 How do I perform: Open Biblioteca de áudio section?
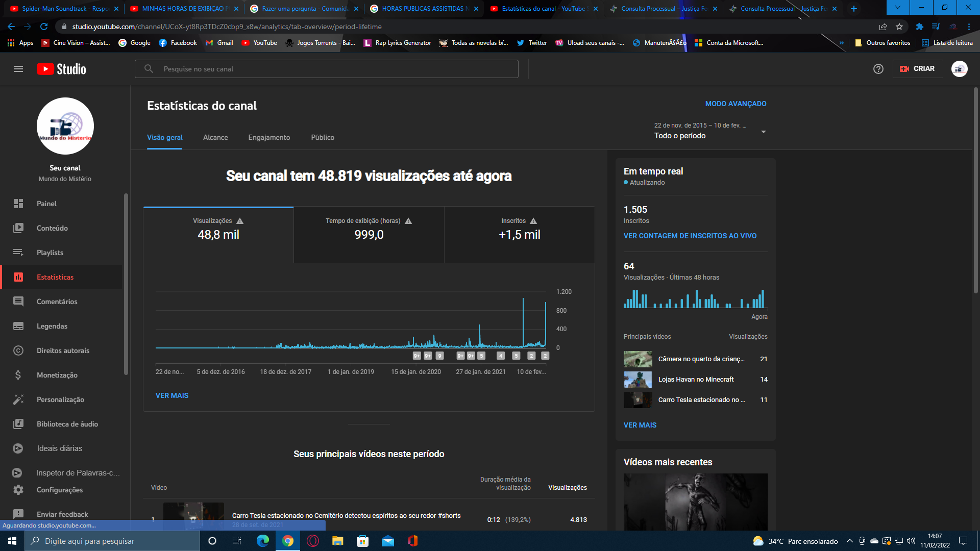click(x=67, y=424)
